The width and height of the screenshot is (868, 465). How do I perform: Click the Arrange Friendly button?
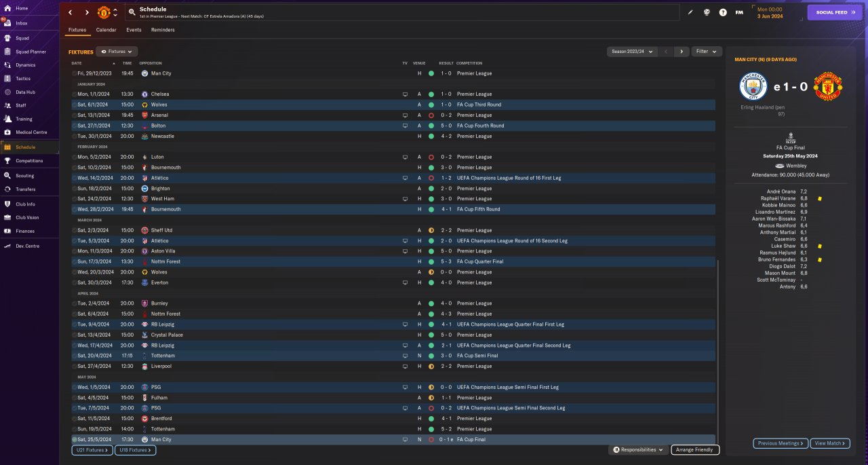coord(695,449)
